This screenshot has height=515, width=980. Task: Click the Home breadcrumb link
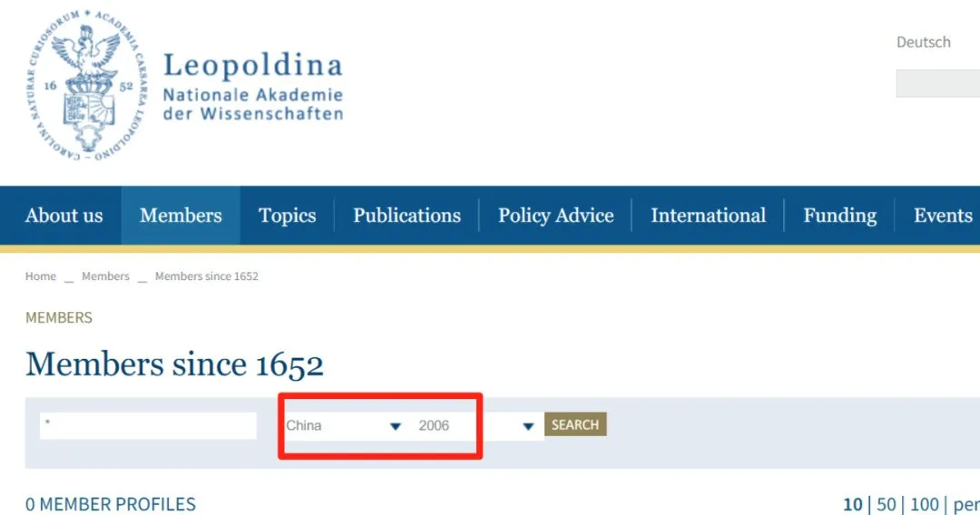point(41,277)
